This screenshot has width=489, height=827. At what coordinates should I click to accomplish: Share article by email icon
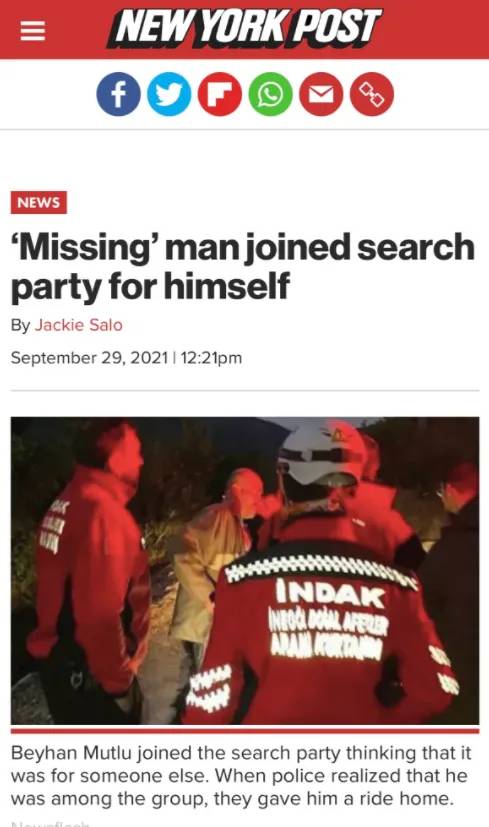pyautogui.click(x=321, y=94)
